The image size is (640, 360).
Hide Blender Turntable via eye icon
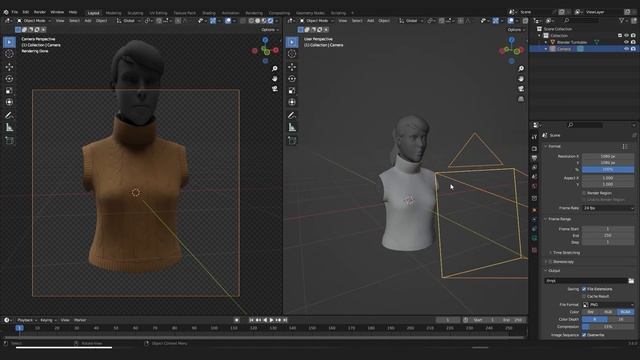click(x=627, y=42)
